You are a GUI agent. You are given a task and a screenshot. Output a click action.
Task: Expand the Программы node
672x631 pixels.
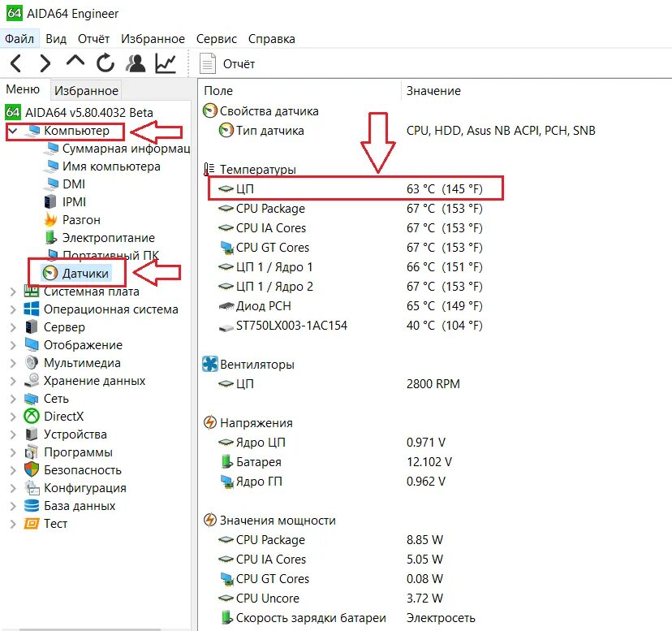coord(13,452)
